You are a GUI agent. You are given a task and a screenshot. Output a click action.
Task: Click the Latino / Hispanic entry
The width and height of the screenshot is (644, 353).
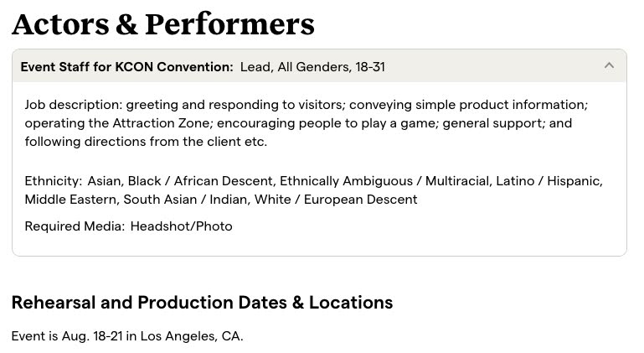[x=549, y=181]
